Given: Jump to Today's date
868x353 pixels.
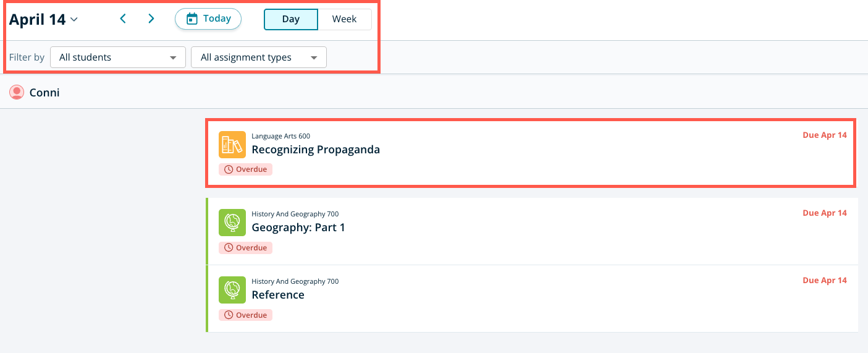Looking at the screenshot, I should pos(208,19).
